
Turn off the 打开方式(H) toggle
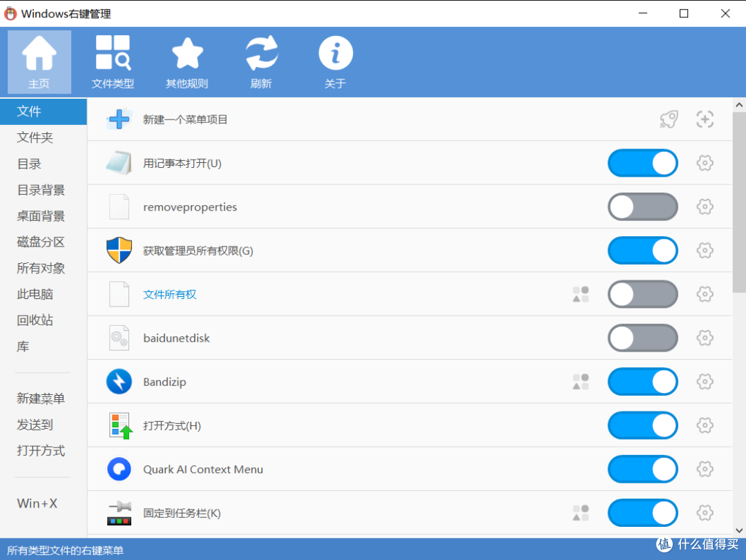click(x=643, y=425)
